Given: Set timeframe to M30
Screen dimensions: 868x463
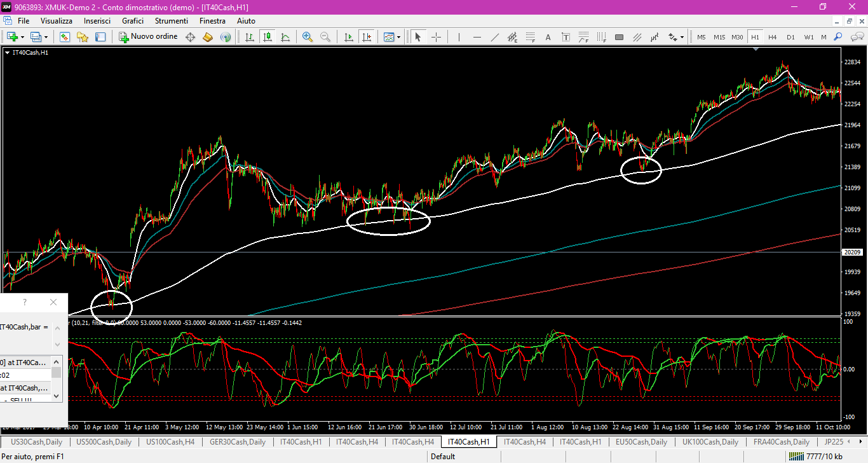Looking at the screenshot, I should (x=737, y=37).
